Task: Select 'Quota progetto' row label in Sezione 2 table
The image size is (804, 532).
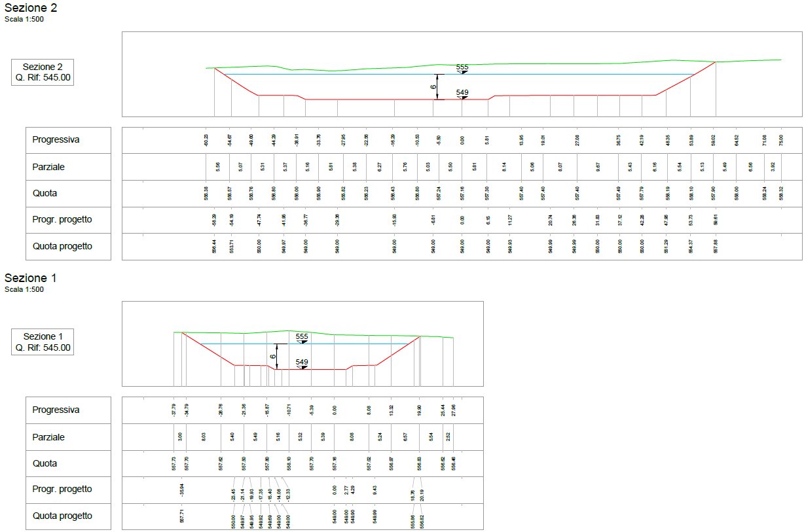Action: click(x=62, y=247)
